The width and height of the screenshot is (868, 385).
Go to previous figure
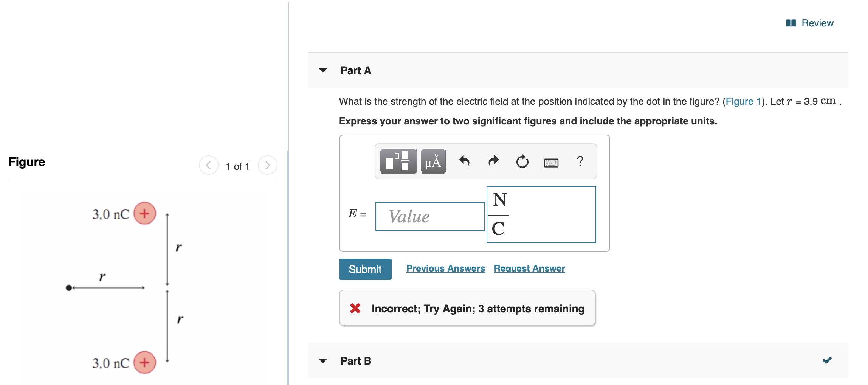tap(209, 165)
